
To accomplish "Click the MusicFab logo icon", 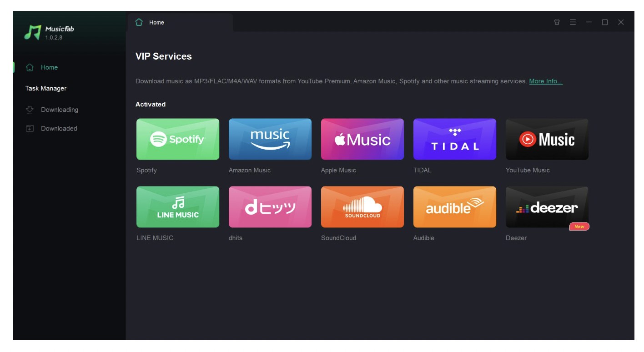I will point(32,32).
